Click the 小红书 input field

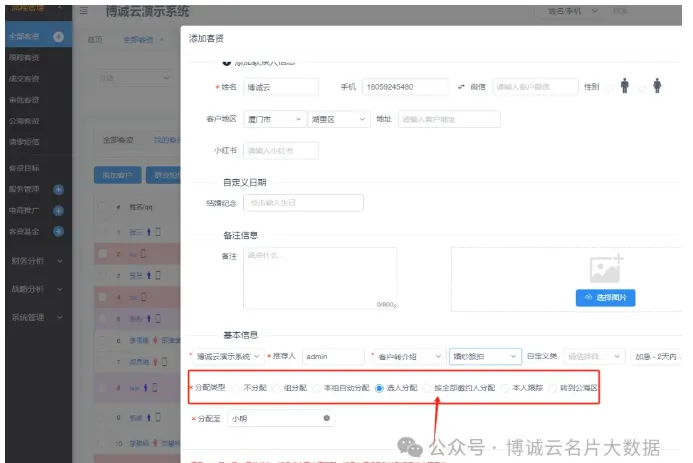tap(280, 151)
